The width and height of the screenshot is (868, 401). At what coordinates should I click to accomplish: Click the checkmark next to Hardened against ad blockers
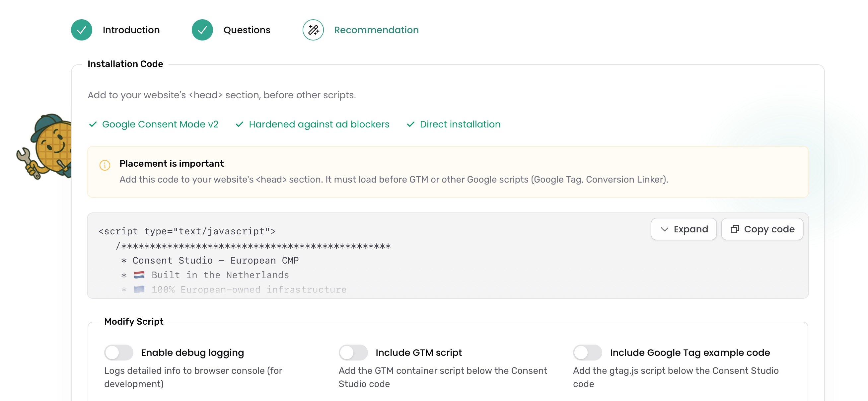click(x=239, y=124)
